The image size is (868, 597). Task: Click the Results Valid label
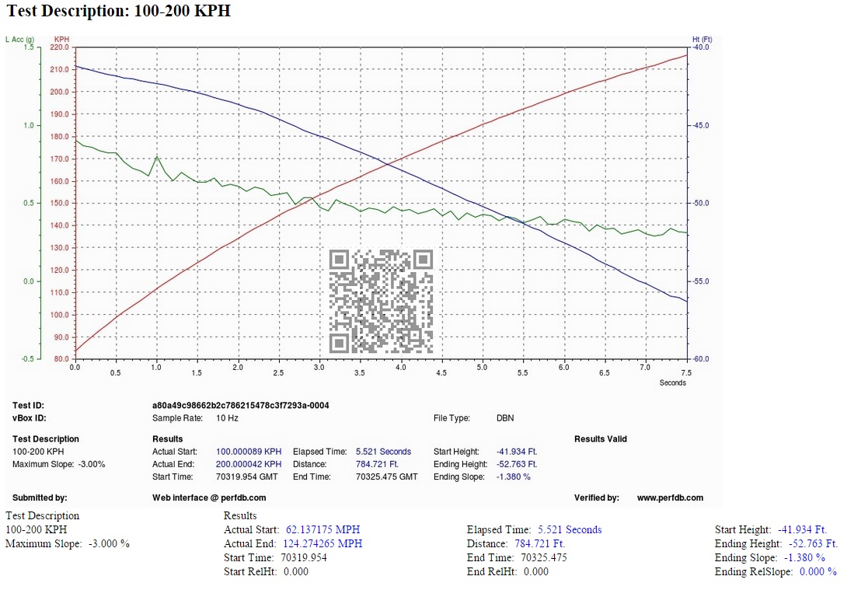(x=601, y=439)
